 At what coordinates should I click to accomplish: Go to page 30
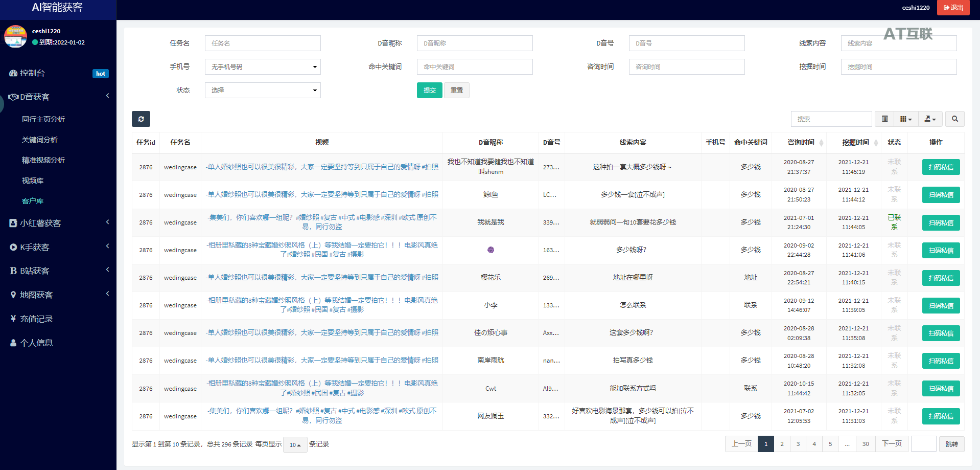866,444
